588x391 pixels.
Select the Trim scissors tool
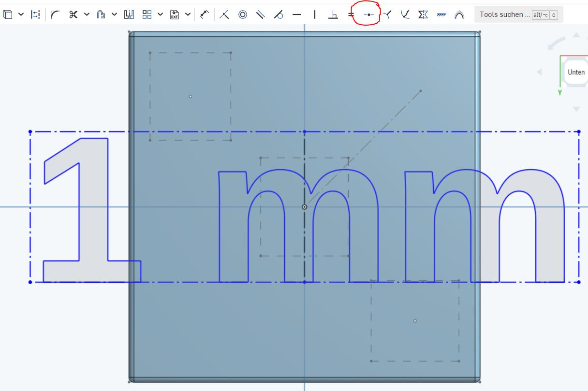pyautogui.click(x=73, y=14)
